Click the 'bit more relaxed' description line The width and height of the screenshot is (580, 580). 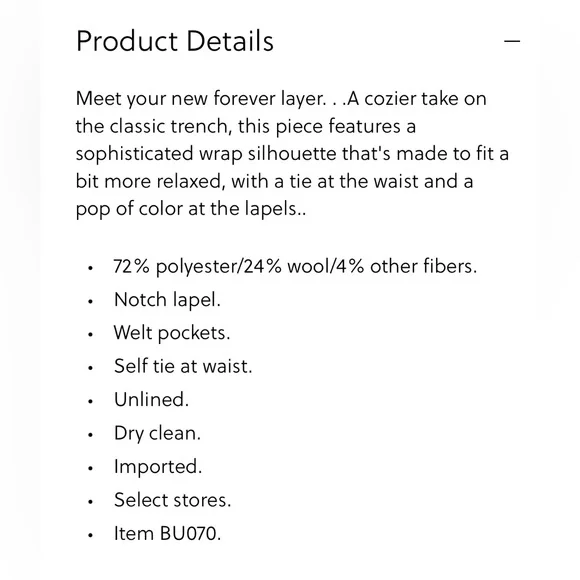click(x=274, y=181)
